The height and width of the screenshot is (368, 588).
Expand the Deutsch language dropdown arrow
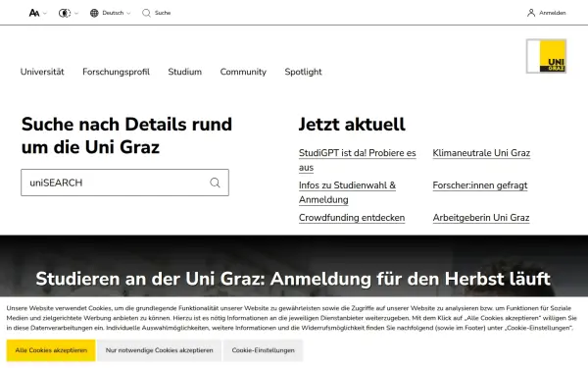point(128,13)
